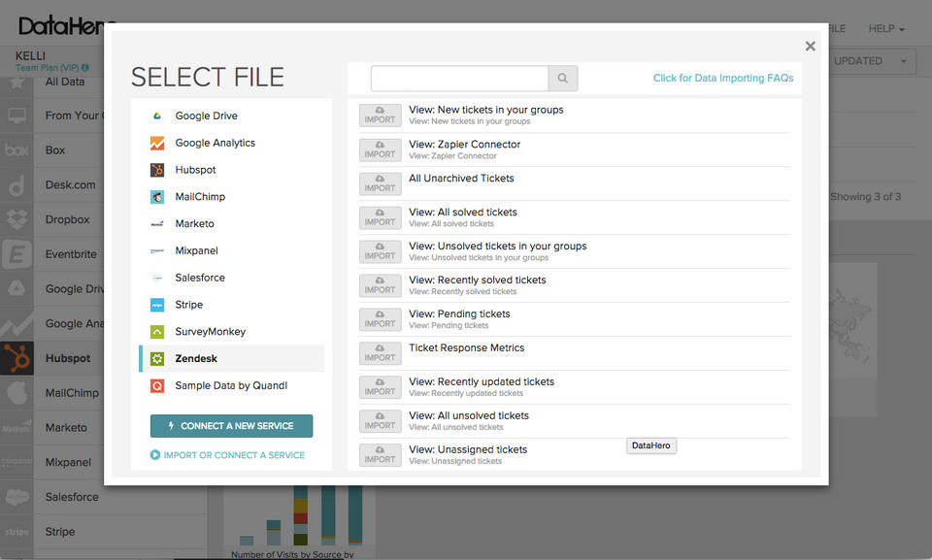Open Number of Visits by Source chart thumbnail
This screenshot has height=560, width=932.
point(300,523)
